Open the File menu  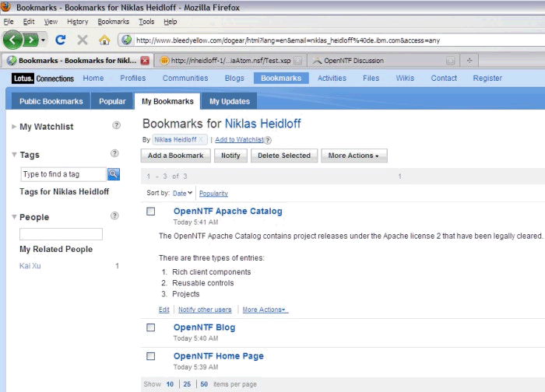coord(9,22)
